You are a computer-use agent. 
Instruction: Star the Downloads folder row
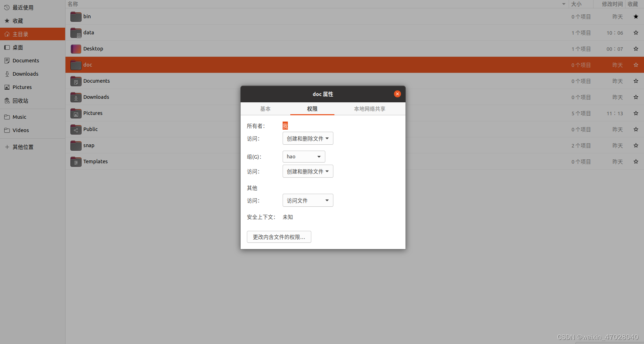point(636,97)
